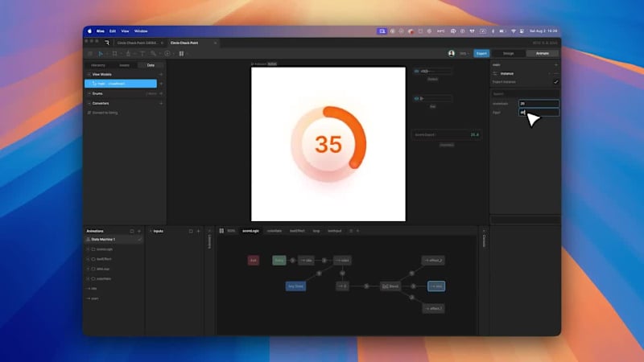Click the plus icon in main inspector header
The width and height of the screenshot is (644, 362).
point(556,64)
